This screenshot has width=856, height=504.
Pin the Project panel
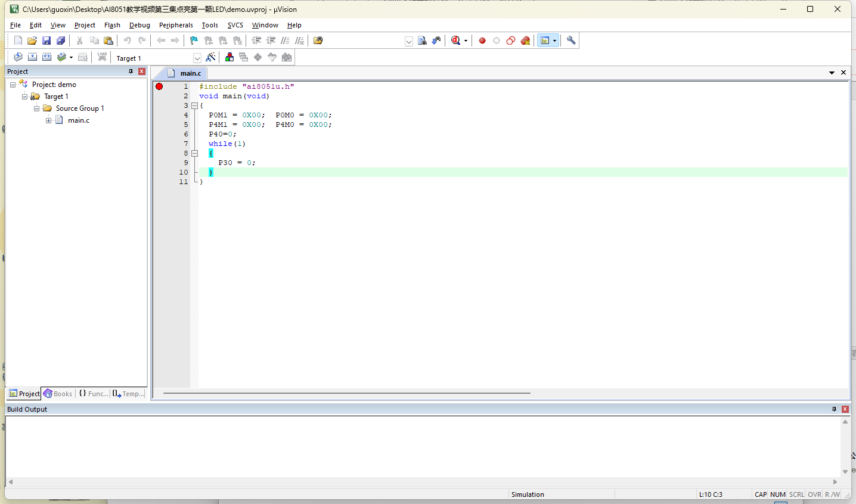pos(131,71)
